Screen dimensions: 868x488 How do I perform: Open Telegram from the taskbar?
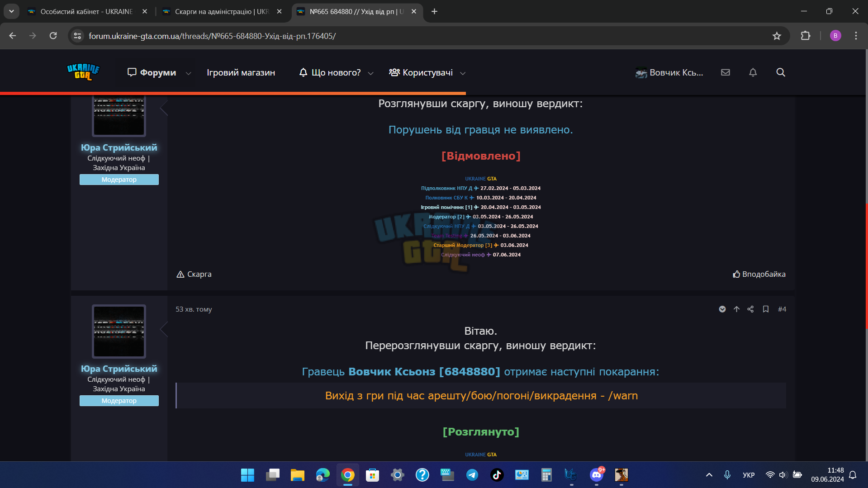pos(472,475)
